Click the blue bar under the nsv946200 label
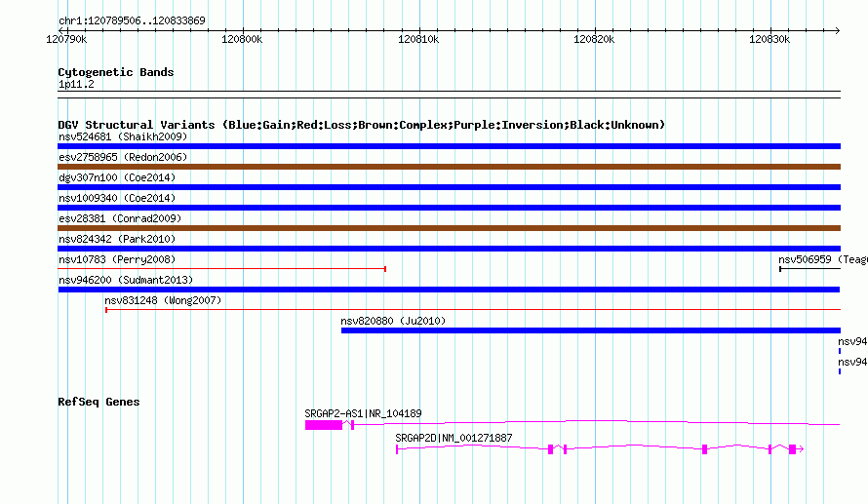The image size is (868, 504). coord(449,290)
